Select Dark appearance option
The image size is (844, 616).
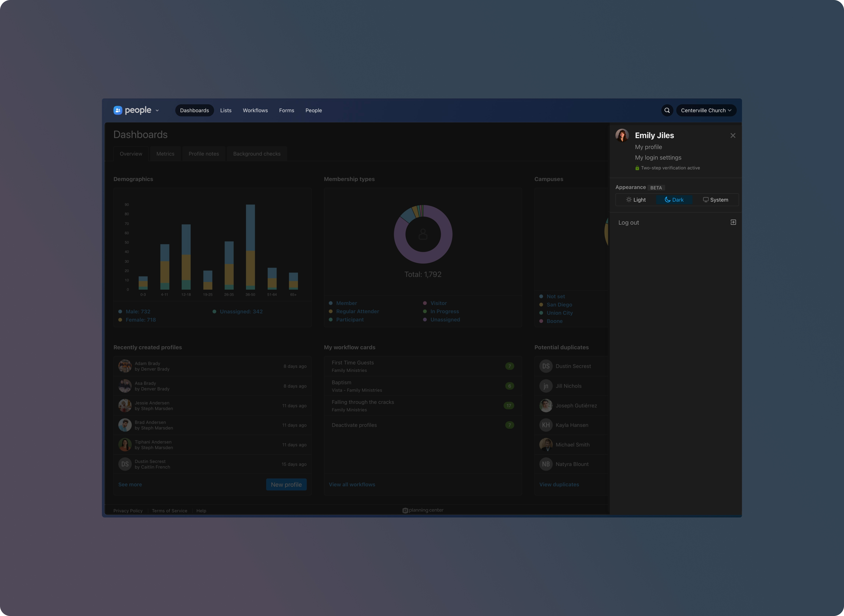(x=674, y=200)
